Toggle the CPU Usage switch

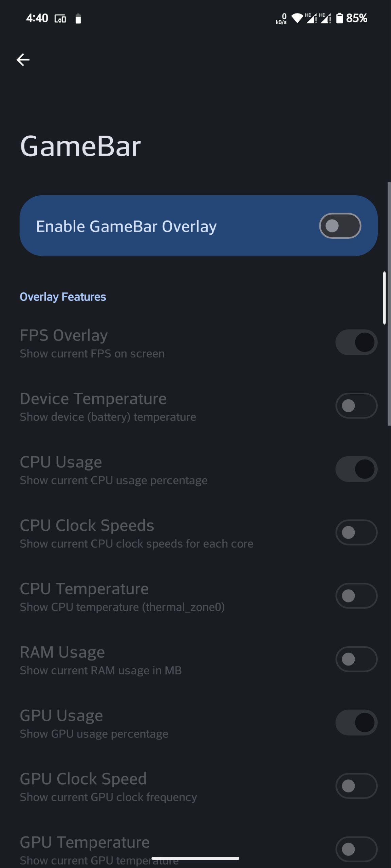(x=356, y=469)
